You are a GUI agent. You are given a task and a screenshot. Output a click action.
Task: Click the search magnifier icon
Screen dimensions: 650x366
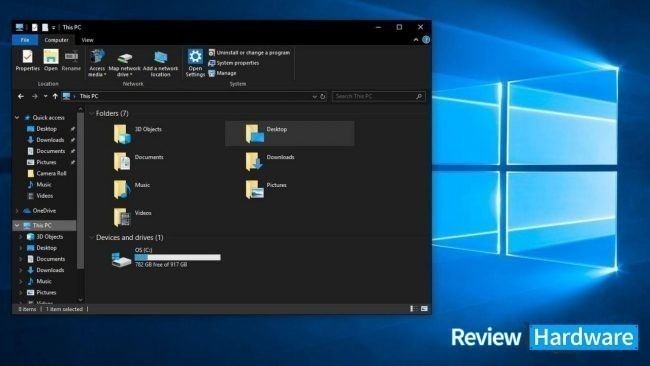419,96
